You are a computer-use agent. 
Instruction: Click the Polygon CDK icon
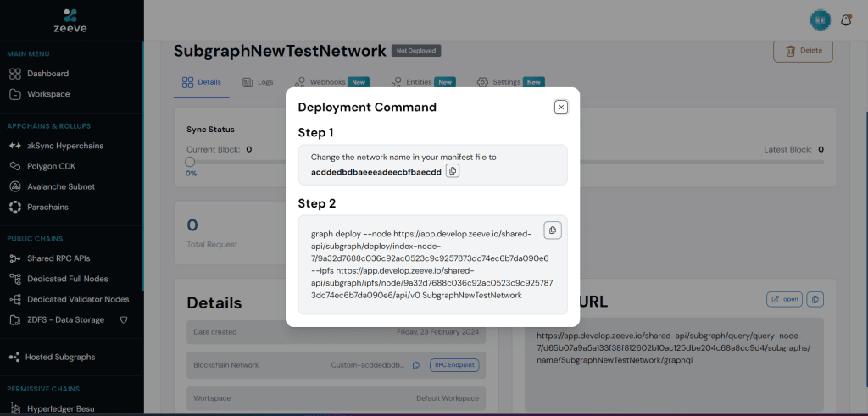[x=15, y=166]
